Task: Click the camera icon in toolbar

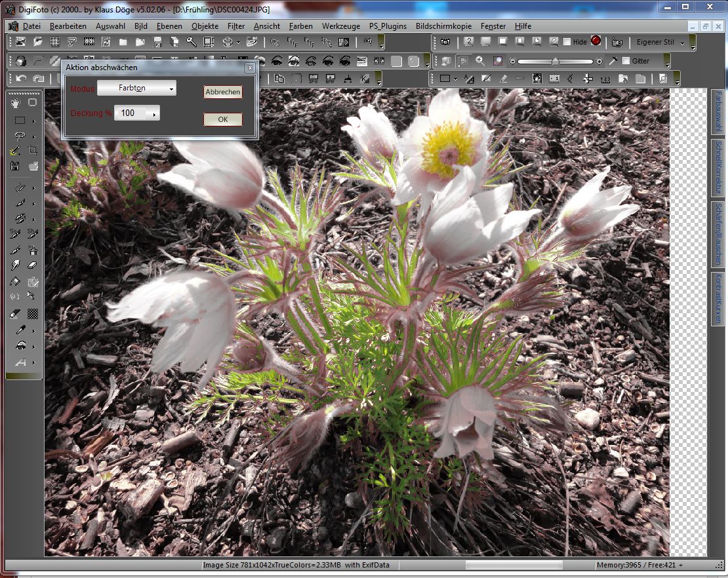Action: coord(445,42)
